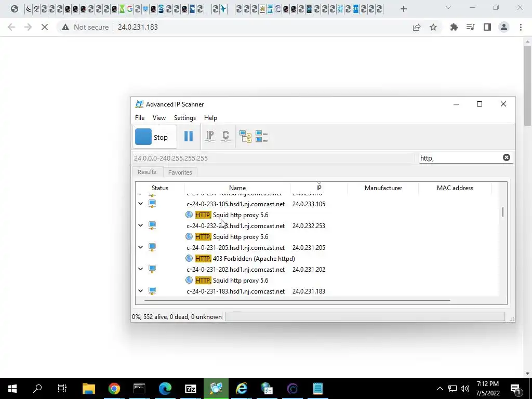The image size is (532, 399).
Task: Click the computer icon for 24.0.231.183
Action: point(152,291)
